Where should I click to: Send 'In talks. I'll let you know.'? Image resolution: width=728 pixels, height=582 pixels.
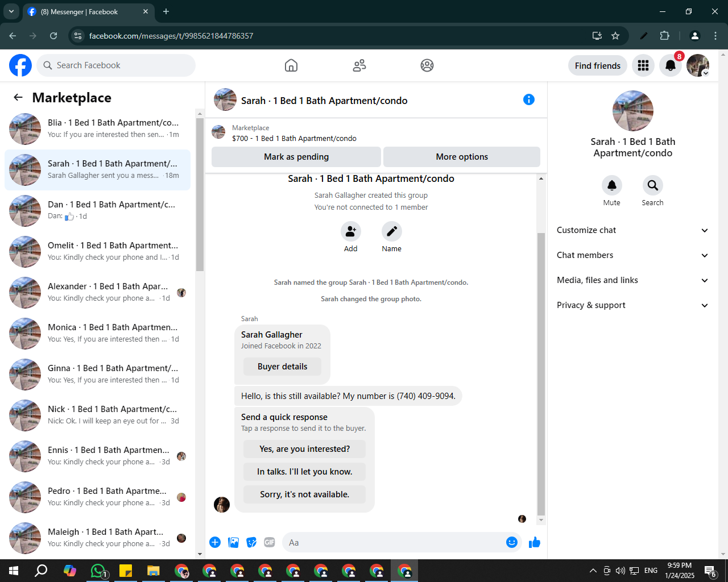(305, 472)
